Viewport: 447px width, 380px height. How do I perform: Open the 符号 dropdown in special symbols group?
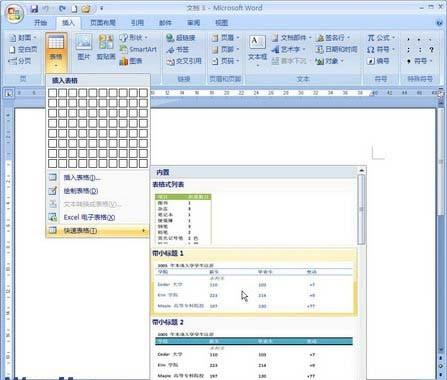pos(419,61)
